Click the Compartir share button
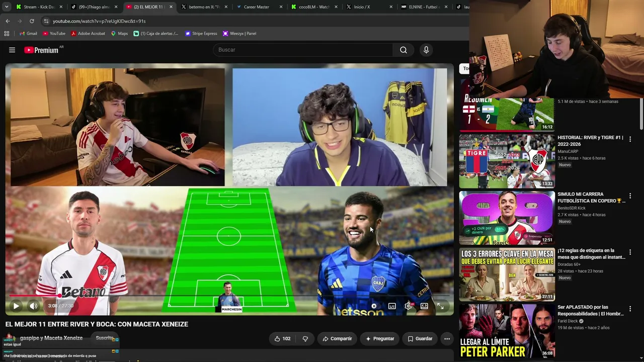Image resolution: width=644 pixels, height=362 pixels. [x=337, y=339]
